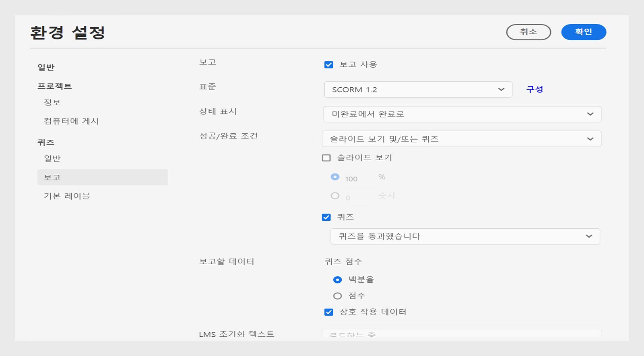Image resolution: width=644 pixels, height=356 pixels.
Task: Select the 백분율 radio button
Action: click(338, 280)
